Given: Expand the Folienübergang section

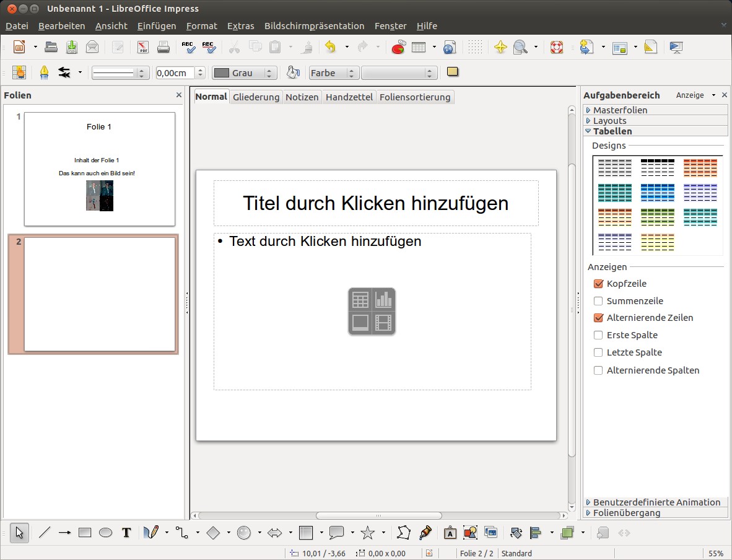Looking at the screenshot, I should (626, 512).
